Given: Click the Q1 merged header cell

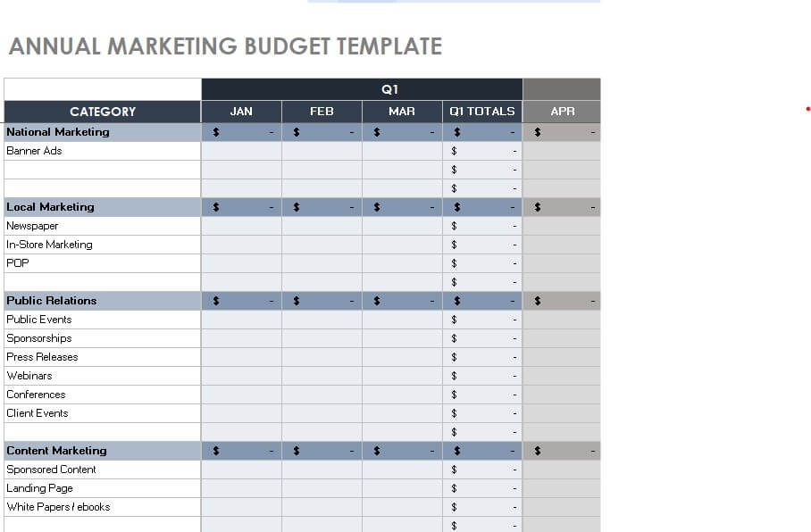Looking at the screenshot, I should click(x=362, y=89).
